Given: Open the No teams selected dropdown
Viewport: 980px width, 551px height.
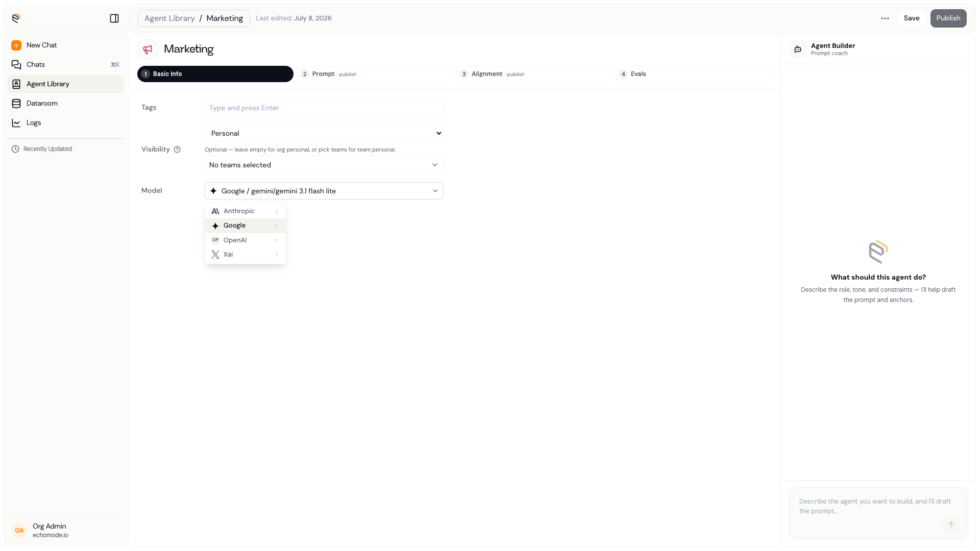Looking at the screenshot, I should pyautogui.click(x=324, y=165).
